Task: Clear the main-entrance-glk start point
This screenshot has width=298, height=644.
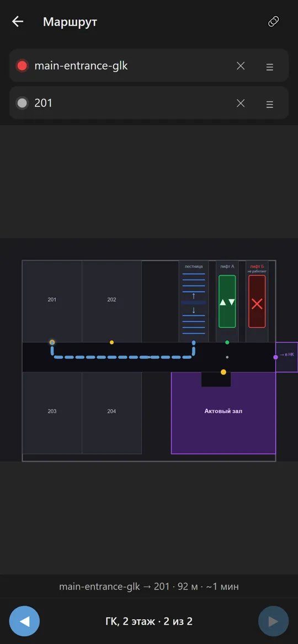Action: pyautogui.click(x=241, y=66)
